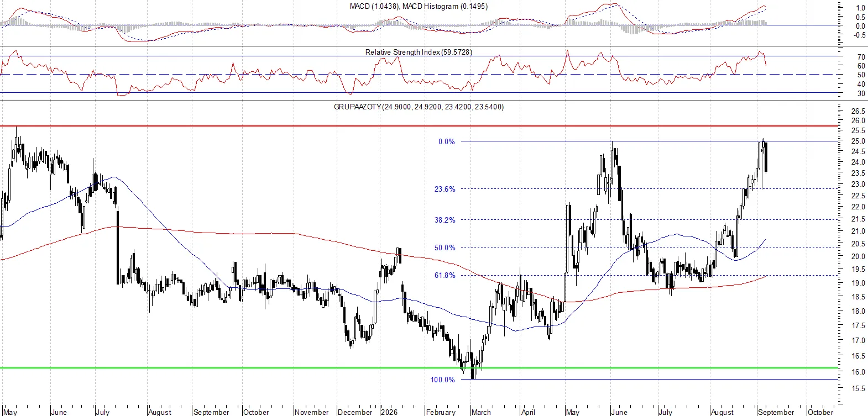Select the Relative Strength Index (59.5728) label

(x=419, y=52)
